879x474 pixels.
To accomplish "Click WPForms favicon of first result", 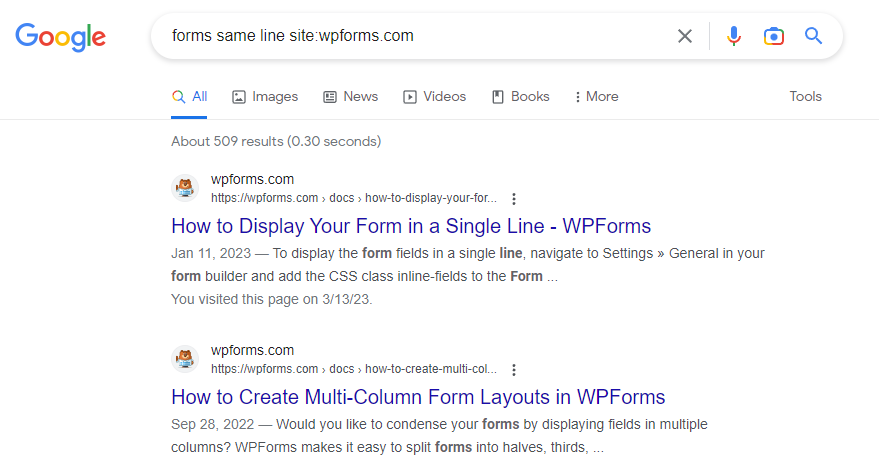I will tap(185, 188).
